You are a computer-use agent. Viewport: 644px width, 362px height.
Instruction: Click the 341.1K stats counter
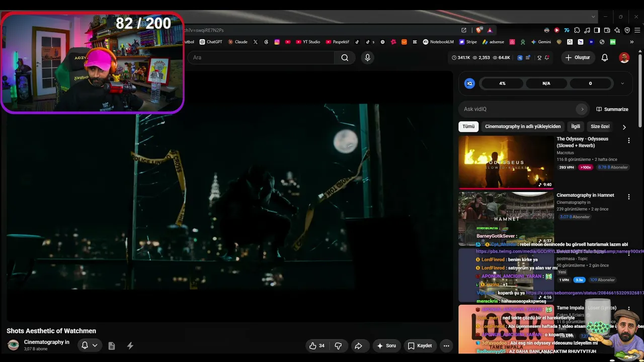[x=461, y=57]
